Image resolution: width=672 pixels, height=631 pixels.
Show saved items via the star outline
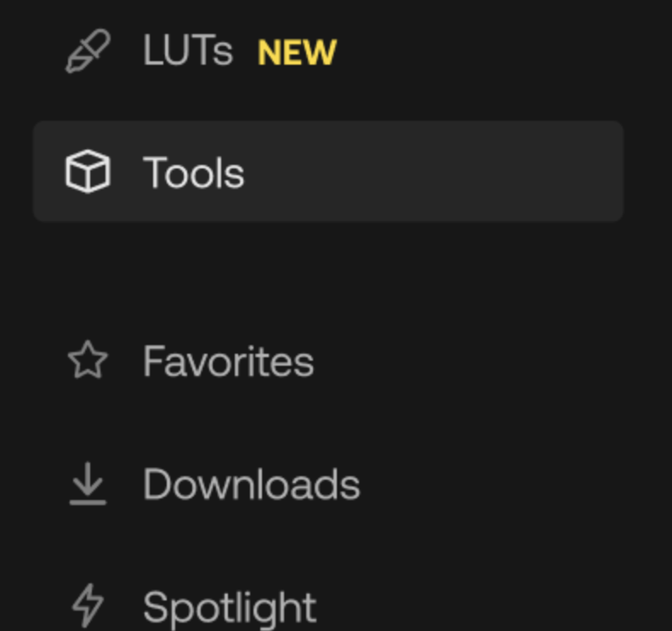[x=88, y=361]
